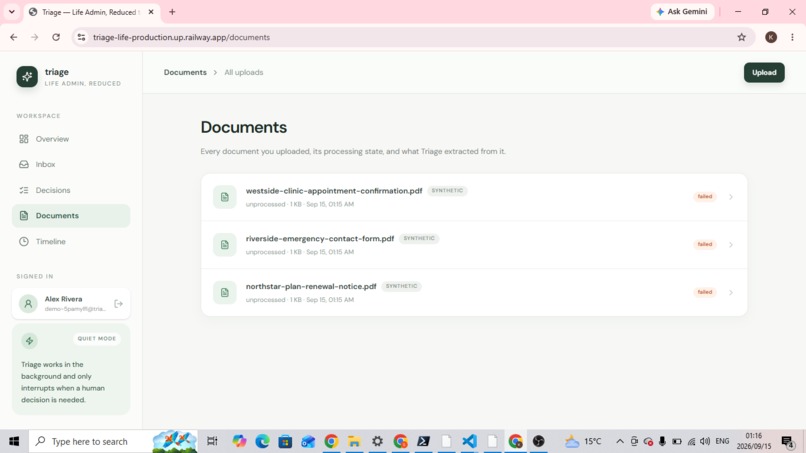Open the Overview grid icon
The image size is (806, 453).
click(24, 139)
